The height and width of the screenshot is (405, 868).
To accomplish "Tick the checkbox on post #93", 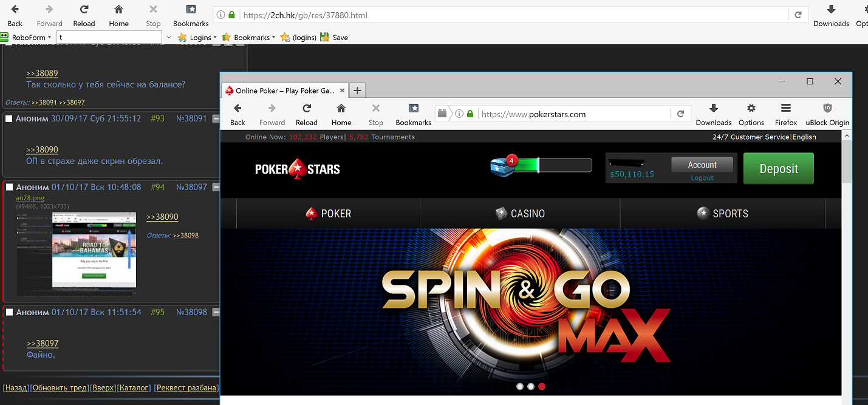I will (9, 119).
